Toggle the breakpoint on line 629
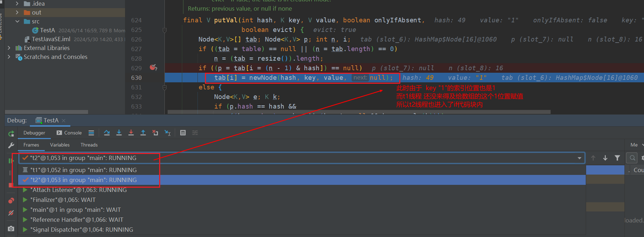 [x=153, y=67]
